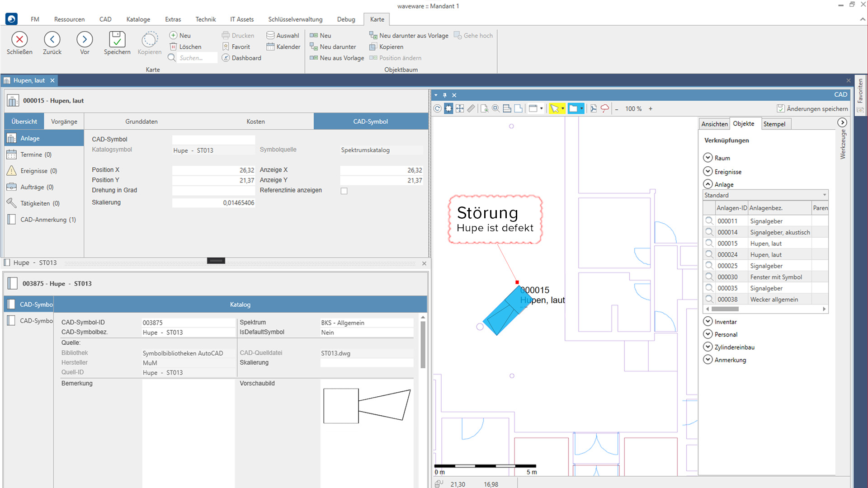The image size is (868, 488).
Task: Click the refresh icon in CAD toolbar
Action: [x=437, y=108]
